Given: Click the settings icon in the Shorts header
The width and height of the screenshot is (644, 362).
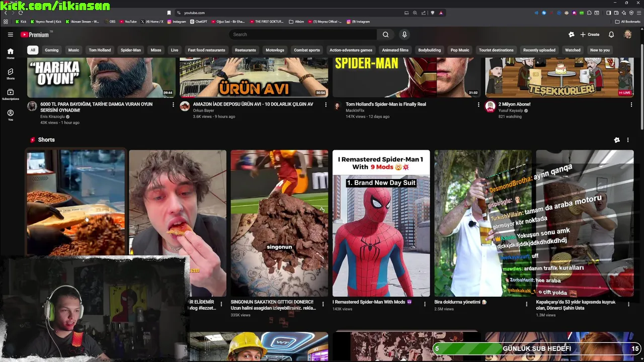Looking at the screenshot, I should (x=617, y=140).
